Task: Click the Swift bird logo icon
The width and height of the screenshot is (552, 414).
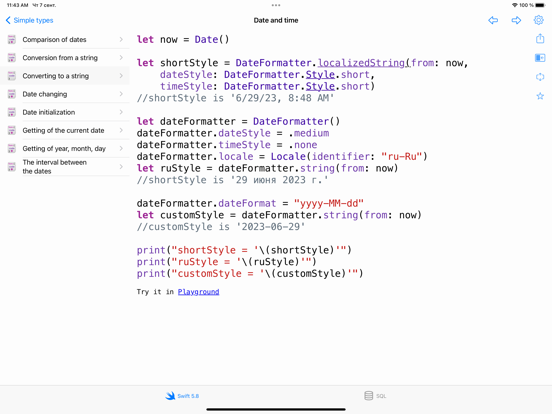Action: [x=170, y=396]
